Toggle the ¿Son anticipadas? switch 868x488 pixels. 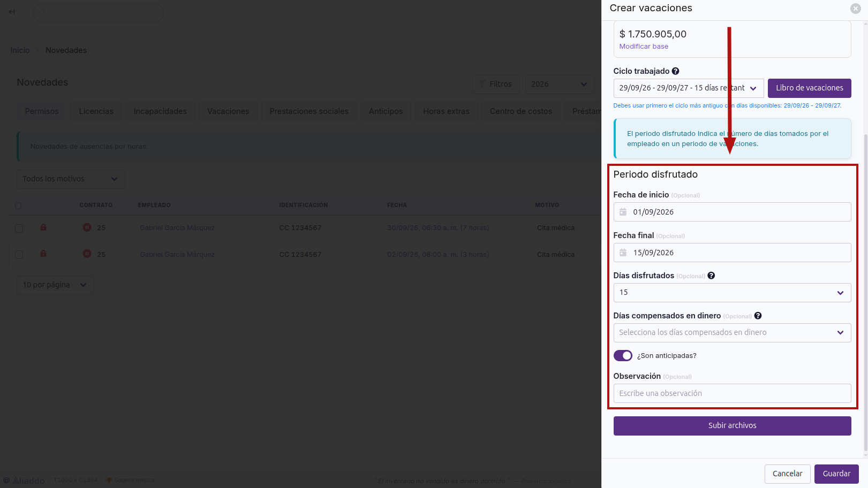(623, 356)
